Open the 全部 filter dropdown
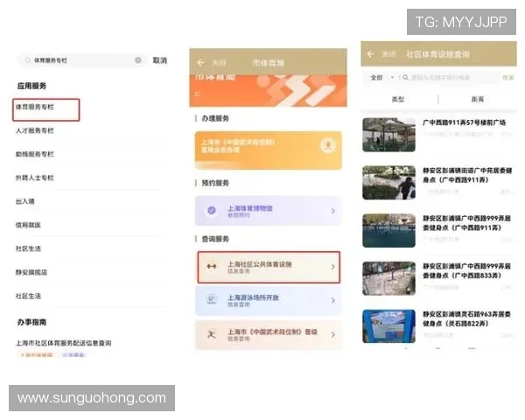Image resolution: width=525 pixels, height=420 pixels. click(x=381, y=78)
